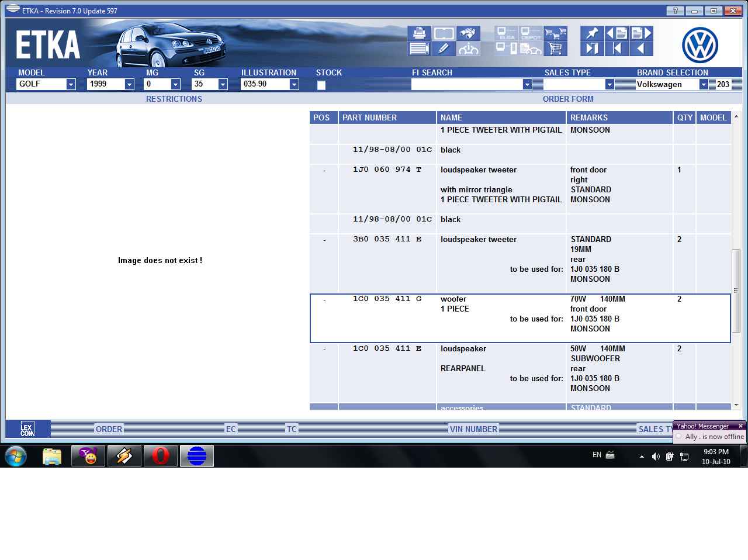Click the volume speaker tray icon
This screenshot has width=748, height=560.
pos(656,457)
